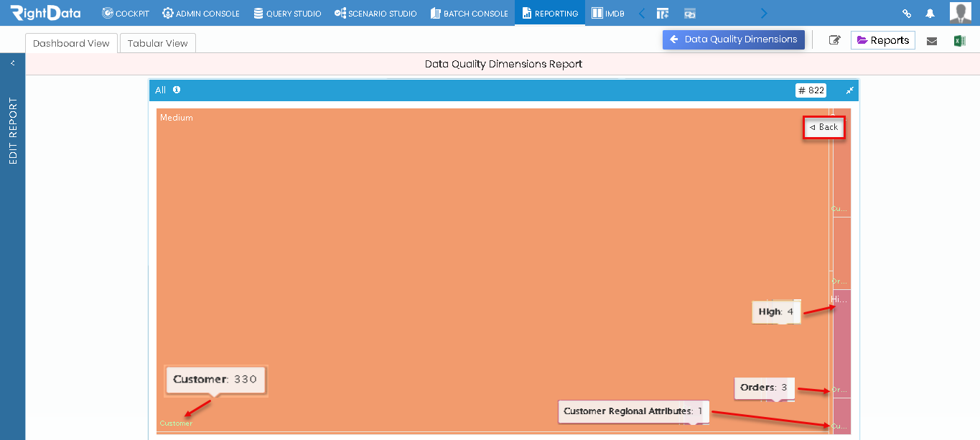Collapse the Edit Report side panel chevron
Image resolution: width=980 pixels, height=440 pixels.
(12, 63)
